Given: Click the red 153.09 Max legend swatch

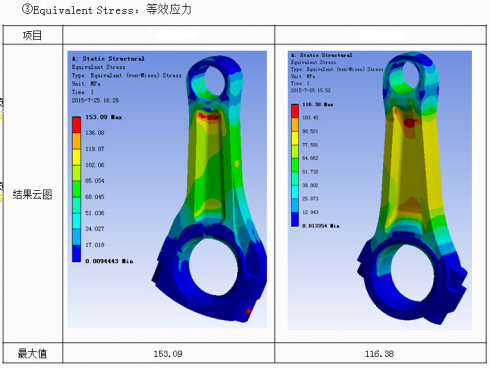Looking at the screenshot, I should point(77,125).
